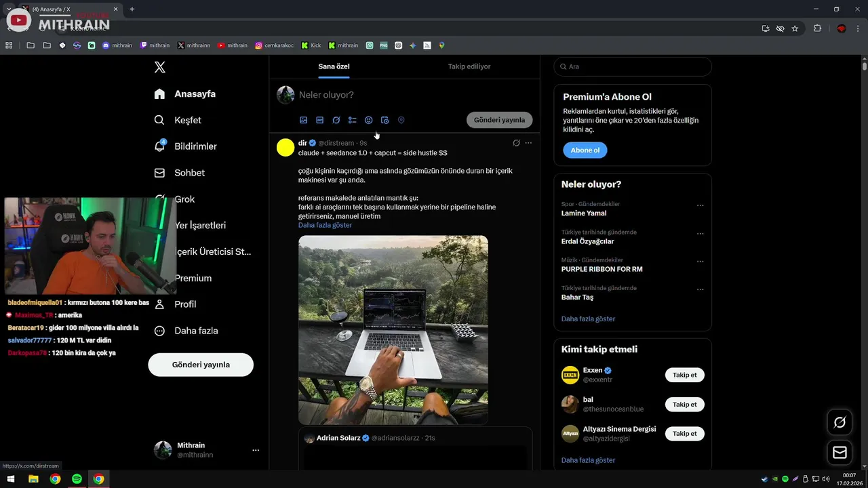This screenshot has height=488, width=868.
Task: Open the laptop photo in dir's post
Action: click(393, 330)
